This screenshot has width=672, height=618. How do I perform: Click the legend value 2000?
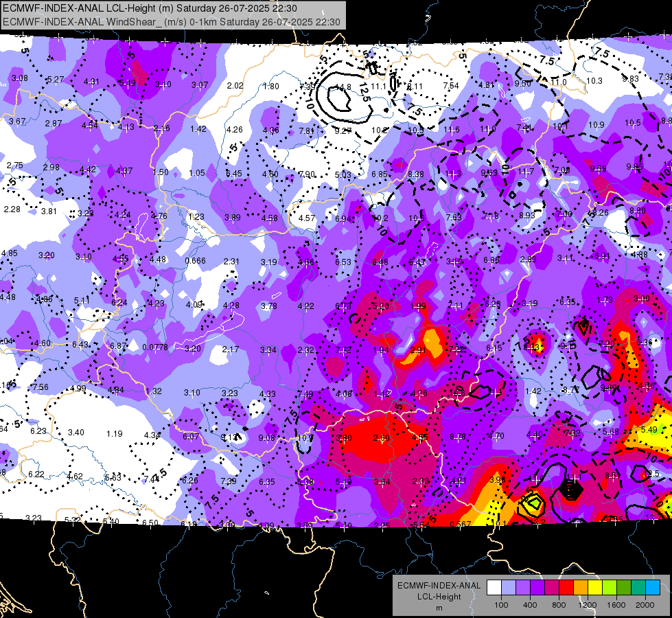click(x=645, y=605)
